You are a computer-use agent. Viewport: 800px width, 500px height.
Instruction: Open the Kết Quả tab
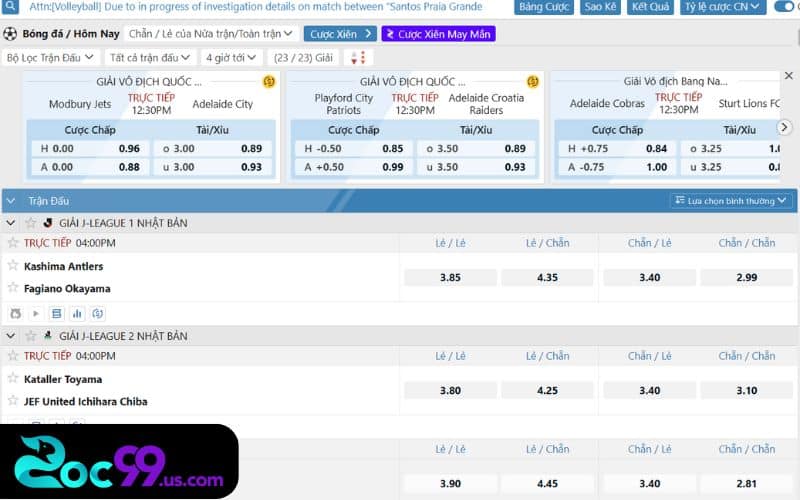[x=650, y=7]
